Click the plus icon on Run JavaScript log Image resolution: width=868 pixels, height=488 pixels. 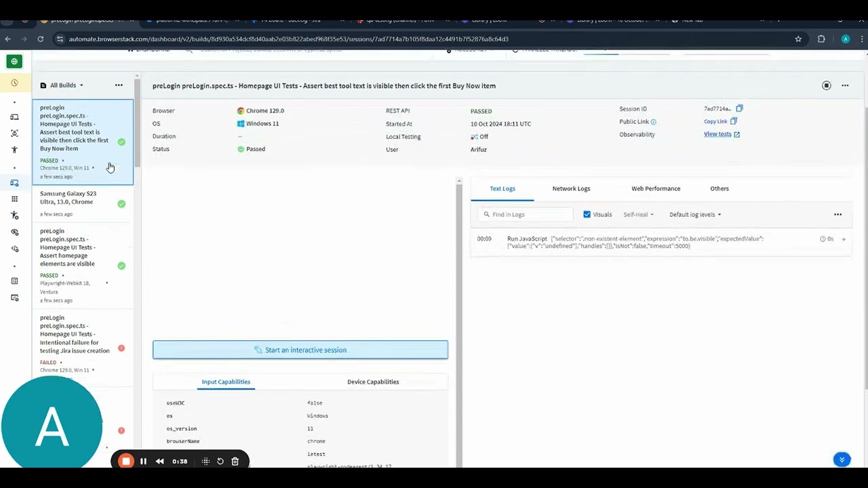844,239
